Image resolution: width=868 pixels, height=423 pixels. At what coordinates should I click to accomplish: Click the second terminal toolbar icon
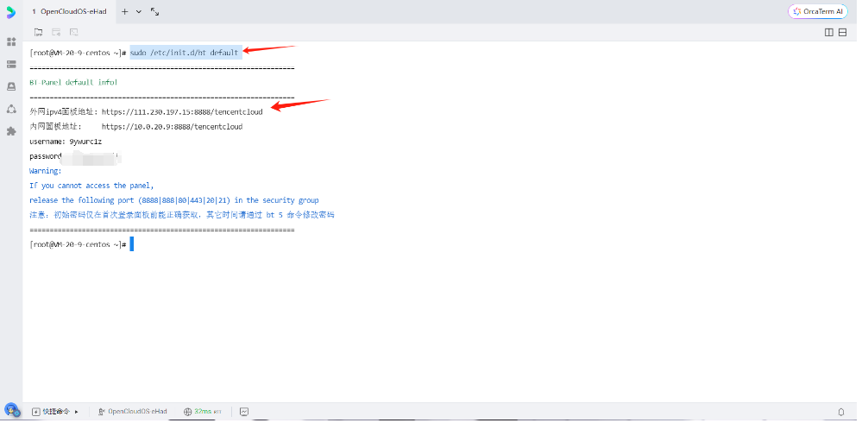click(x=56, y=32)
